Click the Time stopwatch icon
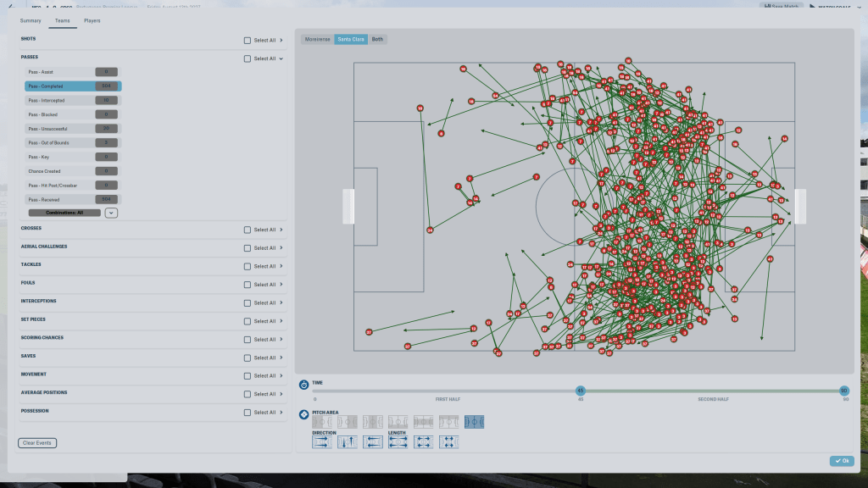Screen dimensions: 868x488 304,384
